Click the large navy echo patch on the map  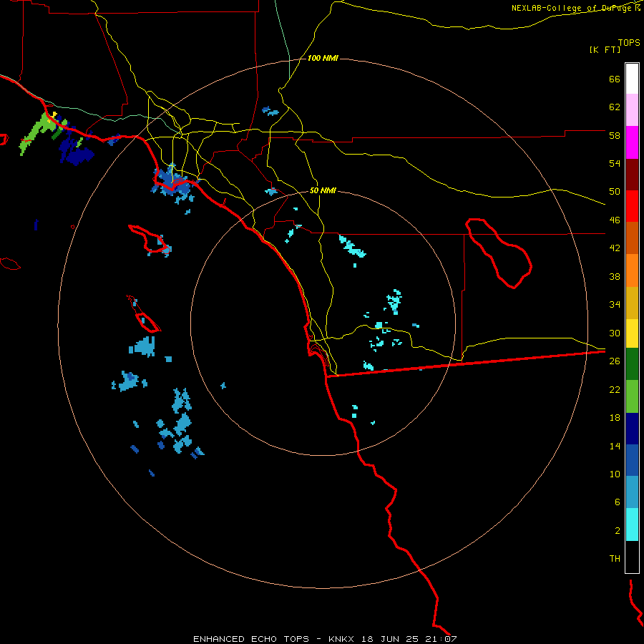[x=77, y=155]
